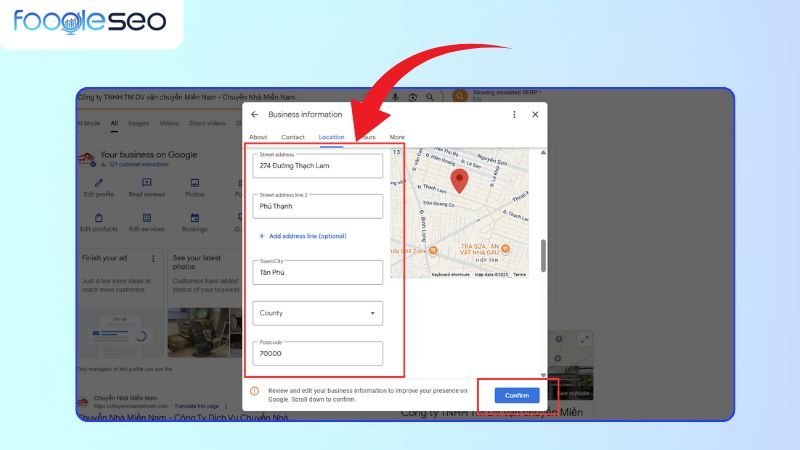
Task: Click the dialog's vertical scrollbar
Action: pyautogui.click(x=543, y=255)
